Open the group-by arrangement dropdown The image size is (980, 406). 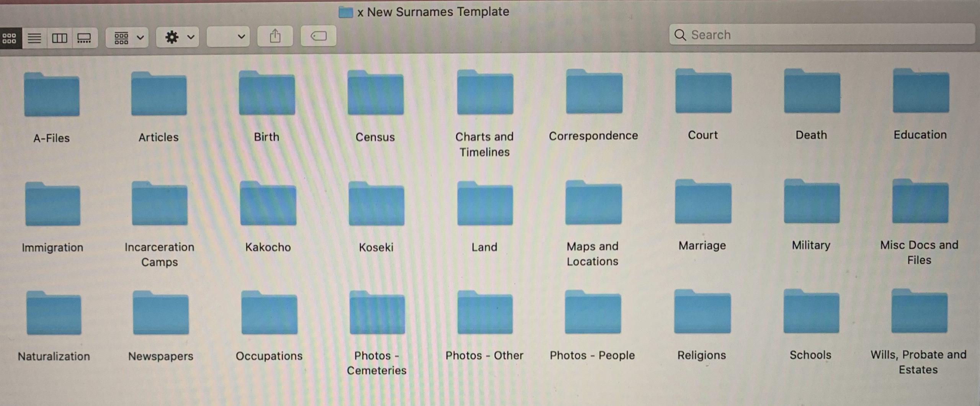128,38
